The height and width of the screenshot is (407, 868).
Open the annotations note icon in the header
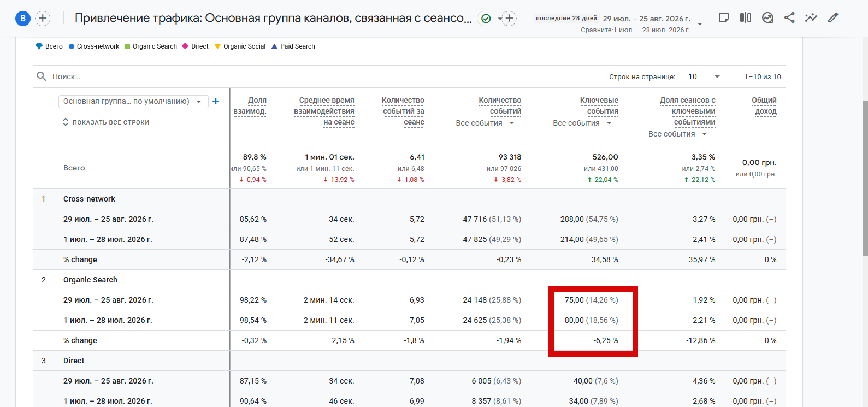tap(724, 17)
